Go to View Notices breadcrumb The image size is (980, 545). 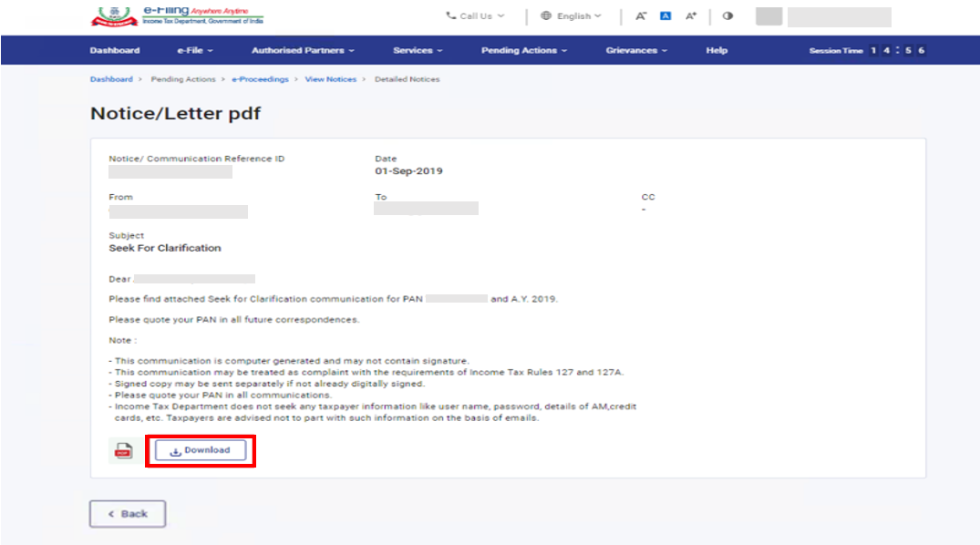pos(330,79)
